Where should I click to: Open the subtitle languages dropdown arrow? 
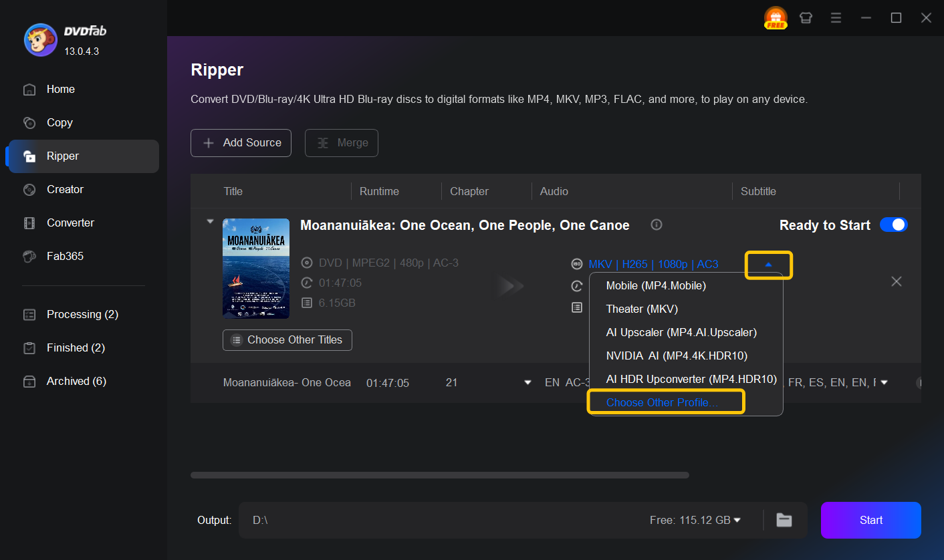pos(884,383)
